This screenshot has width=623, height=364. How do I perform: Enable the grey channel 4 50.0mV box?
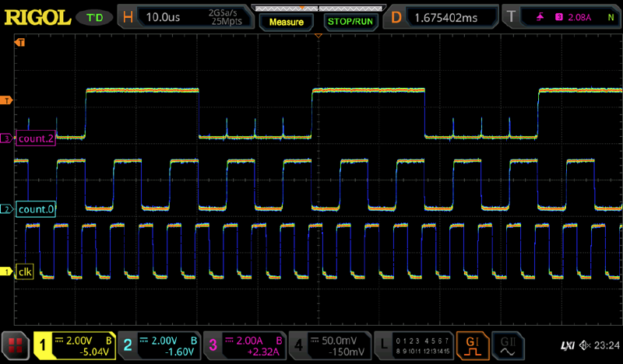pyautogui.click(x=329, y=345)
